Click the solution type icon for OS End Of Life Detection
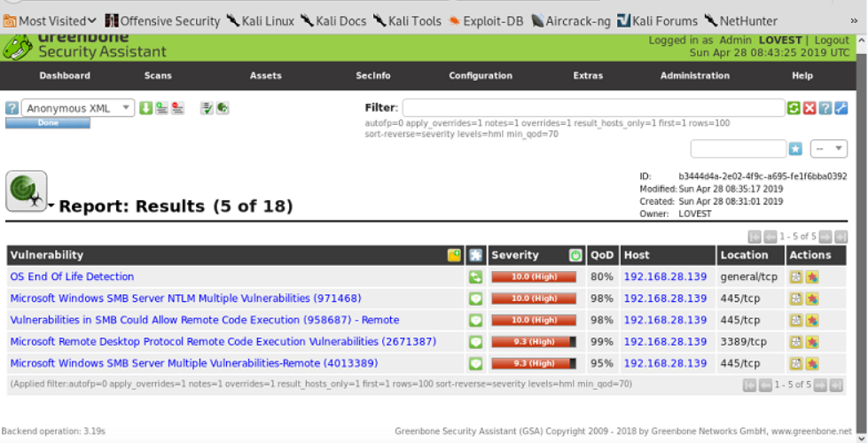This screenshot has width=868, height=443. point(475,276)
